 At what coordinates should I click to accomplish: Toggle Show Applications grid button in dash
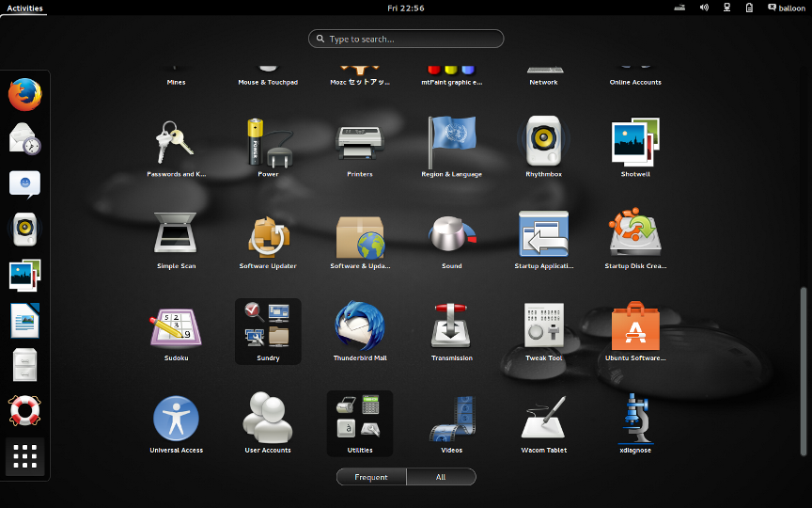pos(25,458)
